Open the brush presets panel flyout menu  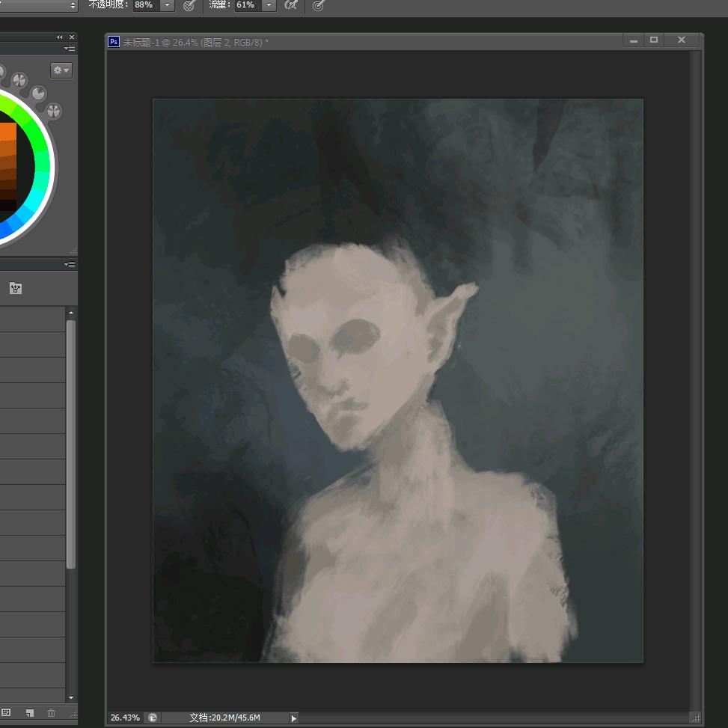(x=70, y=265)
